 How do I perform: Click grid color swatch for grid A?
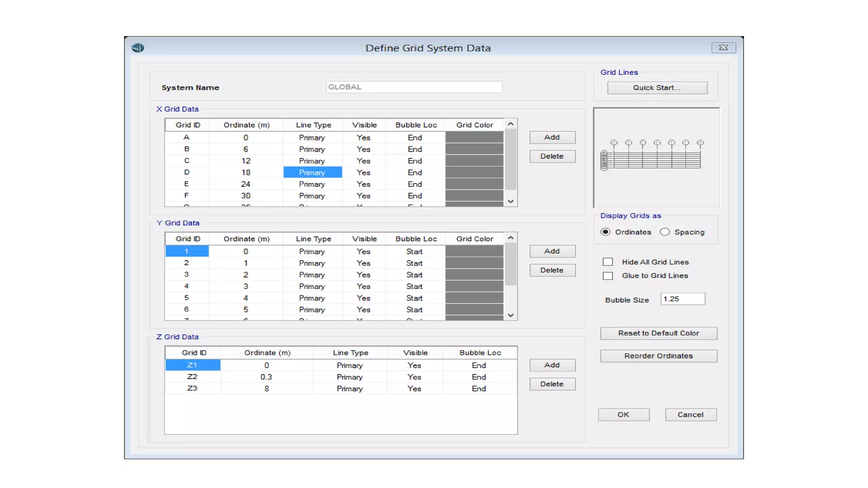pyautogui.click(x=474, y=138)
